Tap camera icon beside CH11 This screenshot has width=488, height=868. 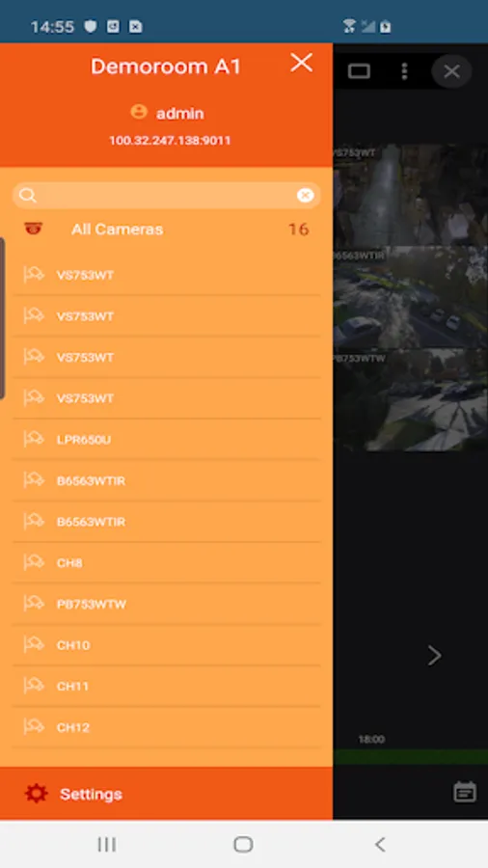33,686
